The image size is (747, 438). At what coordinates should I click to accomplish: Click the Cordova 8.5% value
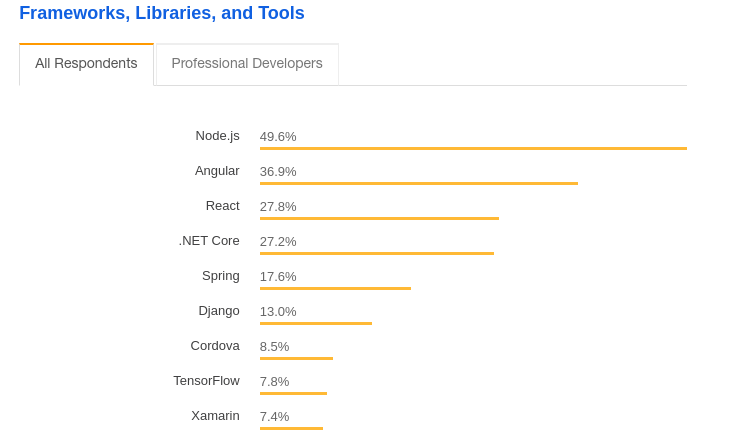(x=274, y=346)
